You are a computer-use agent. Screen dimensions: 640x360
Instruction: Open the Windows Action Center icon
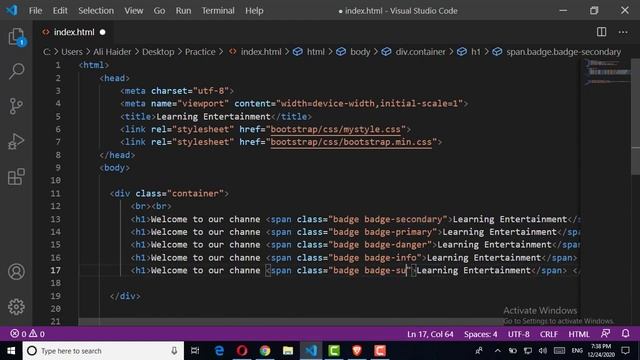coord(625,351)
